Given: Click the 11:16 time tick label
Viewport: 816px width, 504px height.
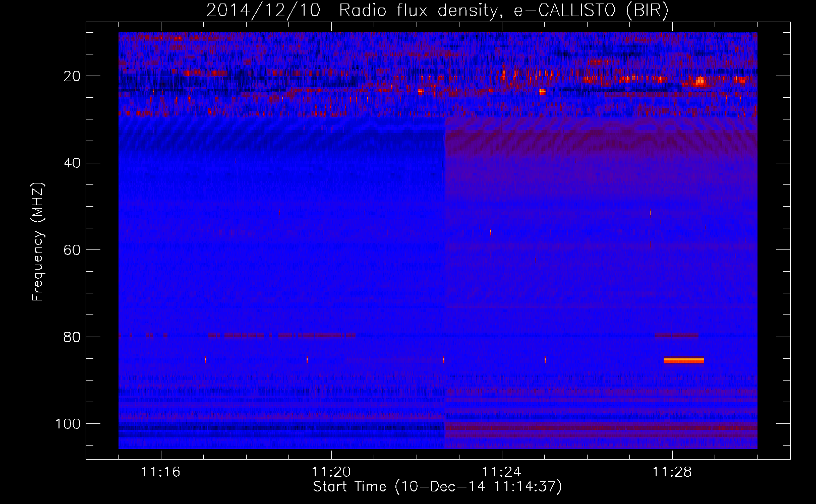Looking at the screenshot, I should [161, 472].
